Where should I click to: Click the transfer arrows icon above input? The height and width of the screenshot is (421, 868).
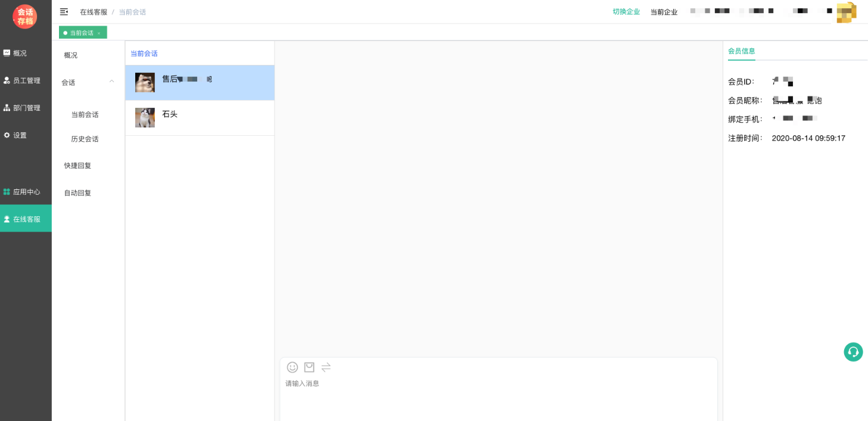(x=326, y=367)
